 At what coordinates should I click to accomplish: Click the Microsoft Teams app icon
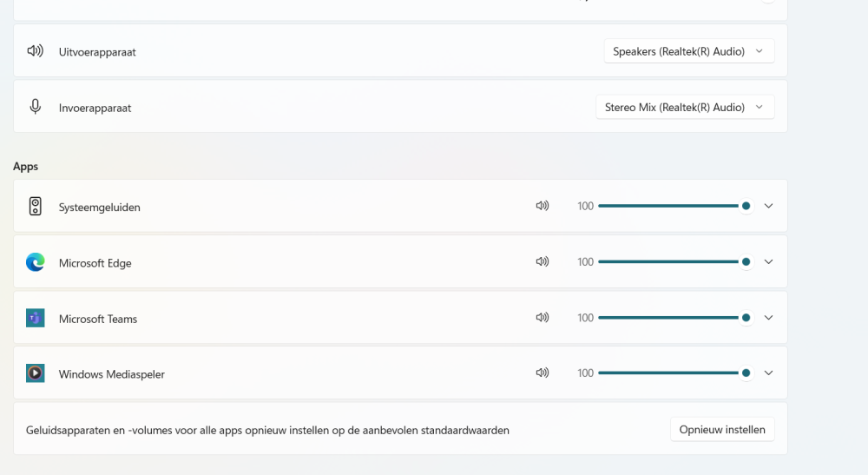tap(35, 318)
